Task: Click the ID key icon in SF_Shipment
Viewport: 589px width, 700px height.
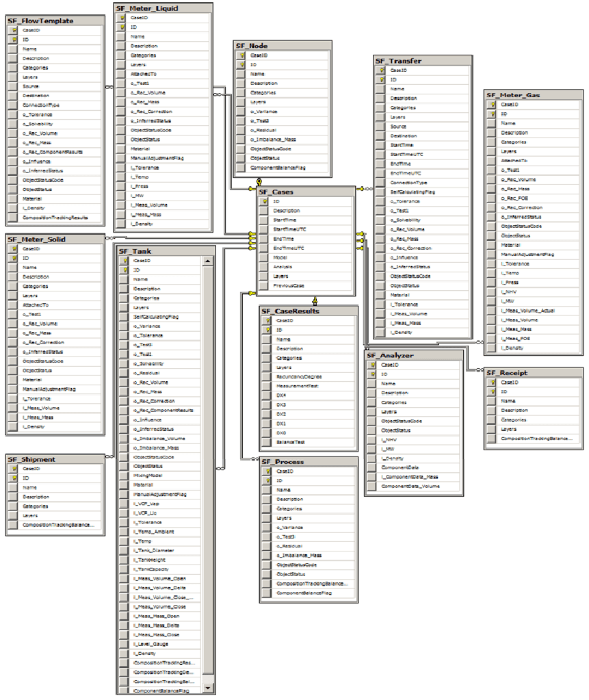Action: coord(13,478)
